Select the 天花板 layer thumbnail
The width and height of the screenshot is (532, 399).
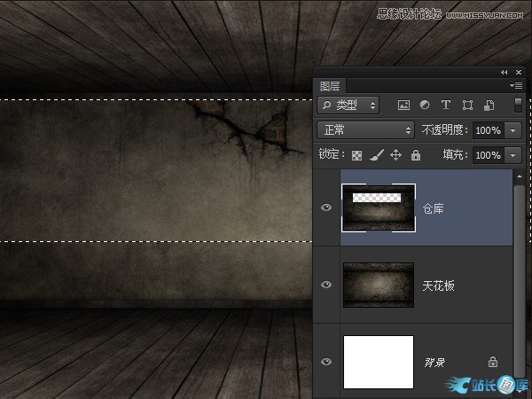point(379,285)
